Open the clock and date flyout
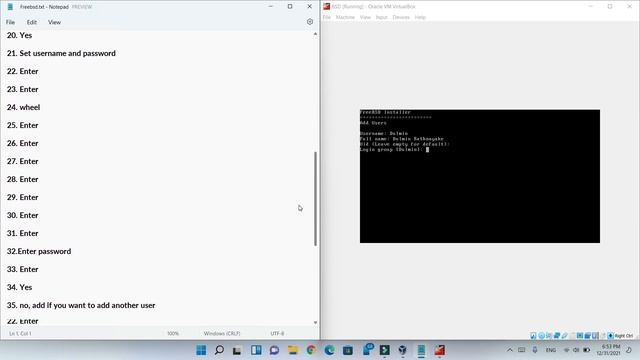This screenshot has width=640, height=360. tap(609, 350)
